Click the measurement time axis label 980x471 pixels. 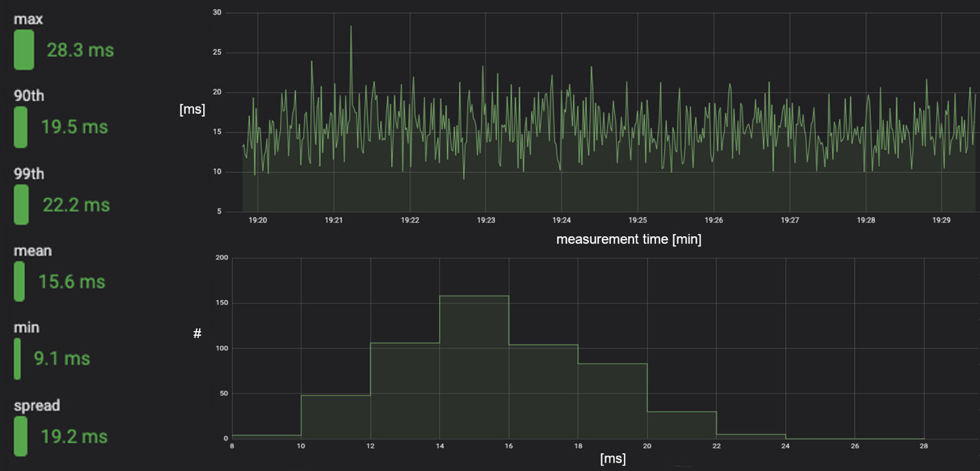(629, 239)
